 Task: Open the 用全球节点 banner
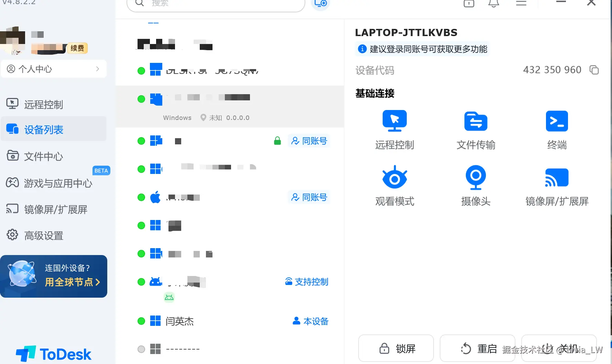(x=54, y=276)
